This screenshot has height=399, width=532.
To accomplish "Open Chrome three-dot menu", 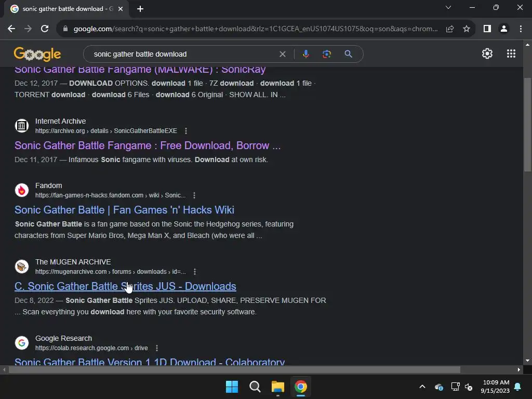I will 521,29.
